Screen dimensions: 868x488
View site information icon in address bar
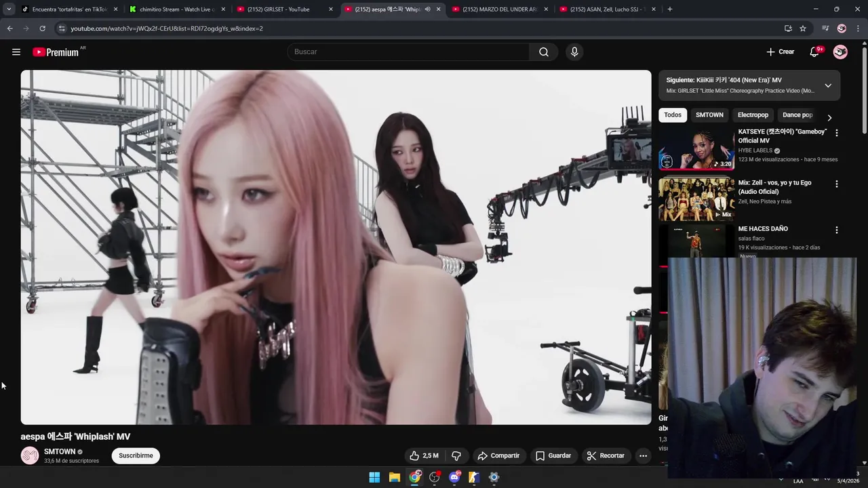point(62,28)
